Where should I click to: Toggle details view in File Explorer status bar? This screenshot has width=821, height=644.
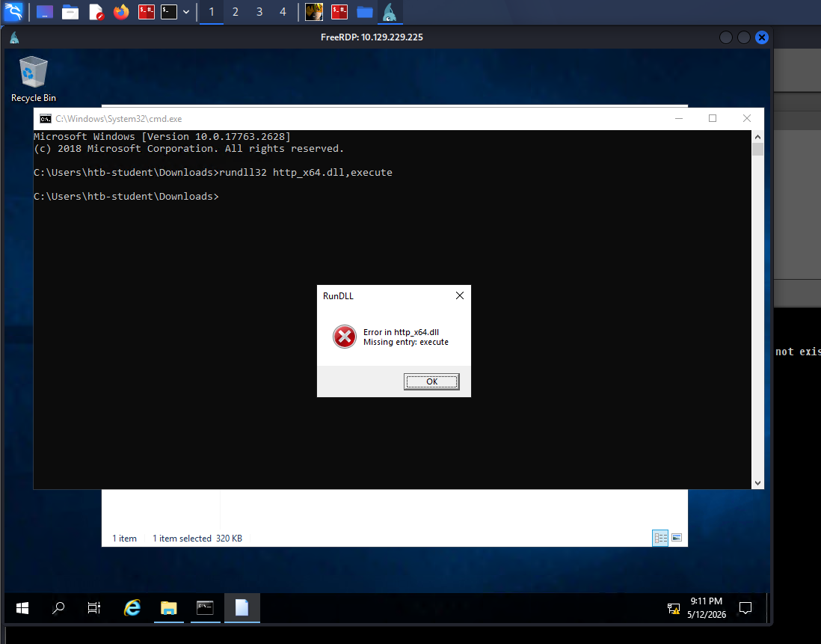(660, 538)
